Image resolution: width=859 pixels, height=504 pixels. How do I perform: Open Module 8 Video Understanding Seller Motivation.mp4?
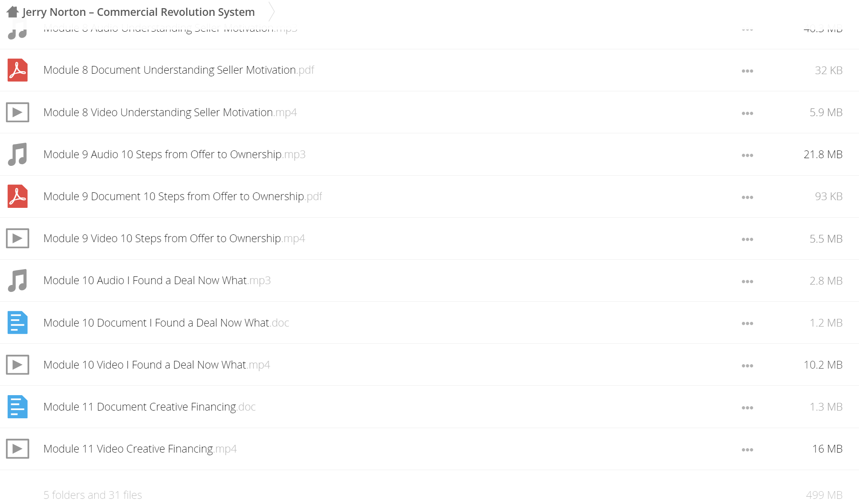170,112
